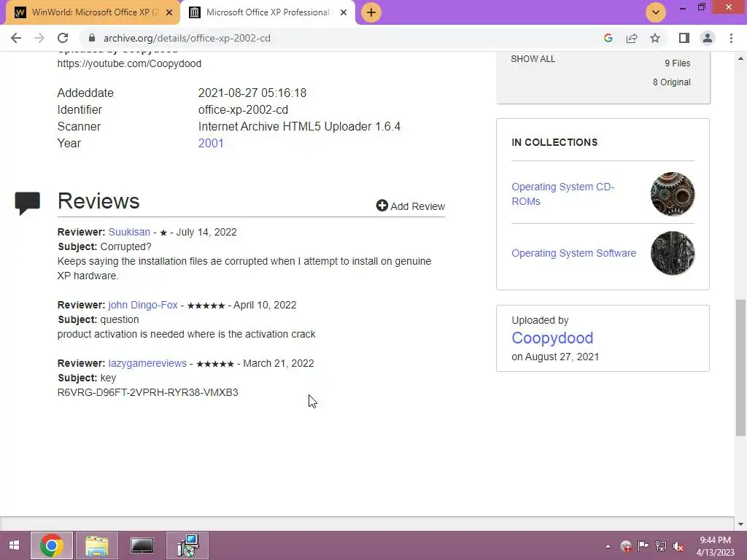Open the Windows Start menu
This screenshot has height=560, width=747.
(x=14, y=545)
